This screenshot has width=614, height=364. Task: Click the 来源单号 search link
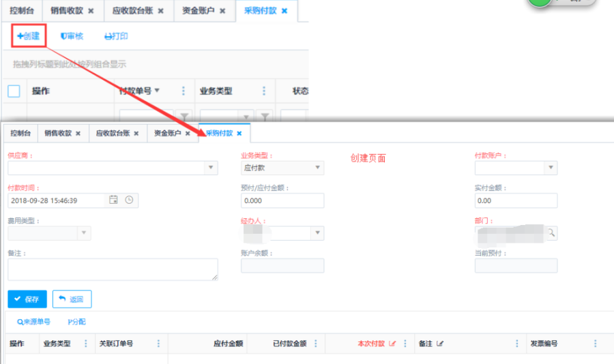coord(34,322)
